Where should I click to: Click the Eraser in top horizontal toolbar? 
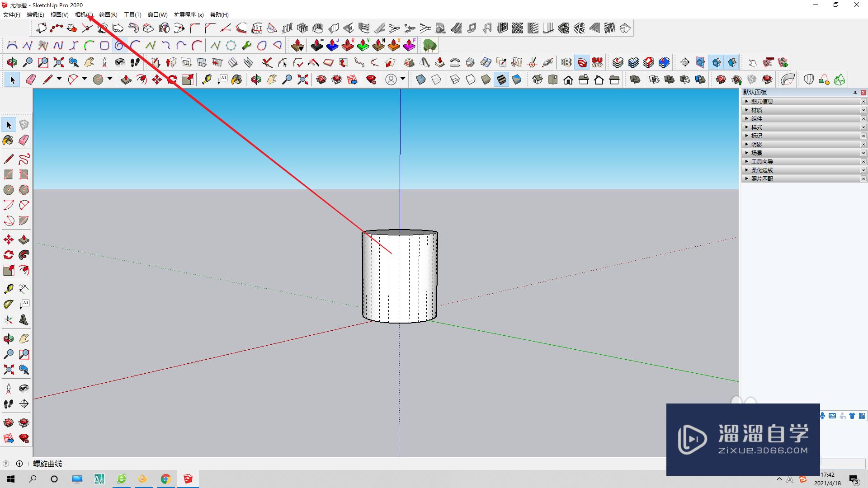30,80
